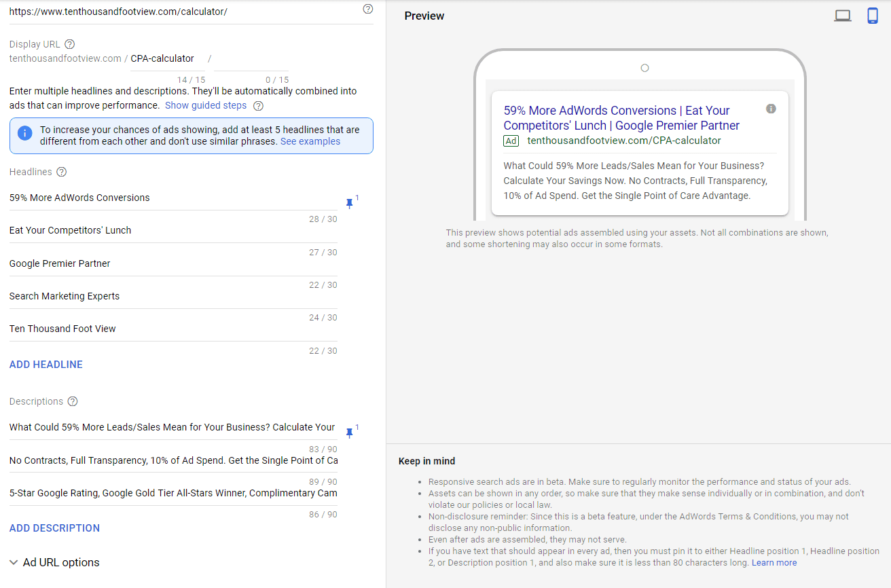Click the 'Display URL' label
The height and width of the screenshot is (588, 891).
(35, 44)
